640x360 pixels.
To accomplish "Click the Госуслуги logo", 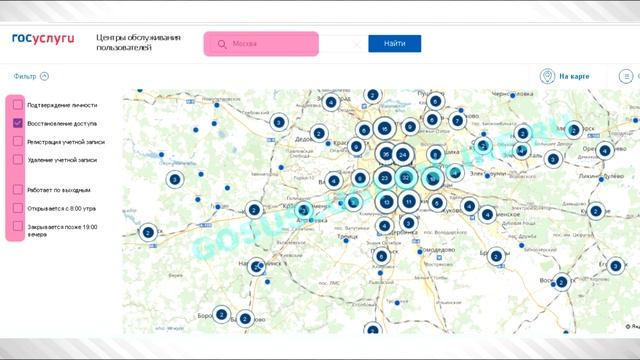I will tap(43, 39).
